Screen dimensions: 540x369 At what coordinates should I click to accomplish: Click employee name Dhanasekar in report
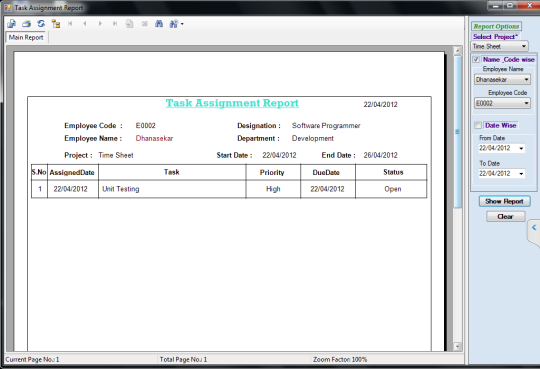[x=154, y=139]
